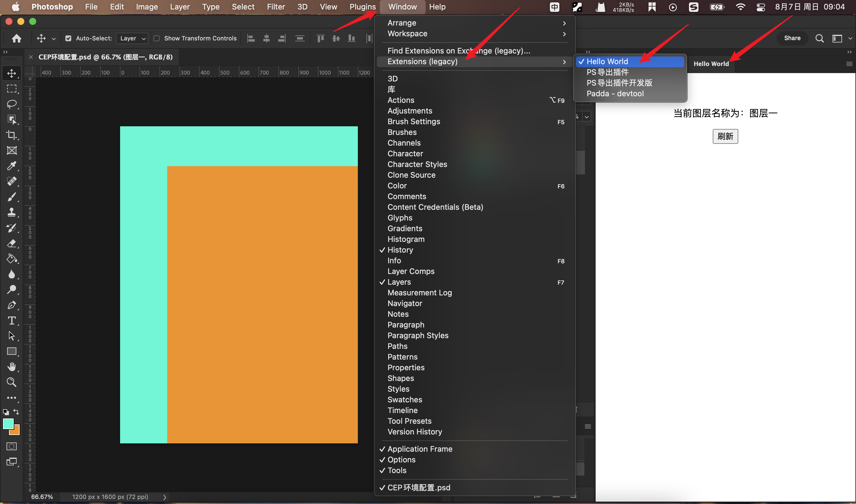Choose Padda - devtool extension
Image resolution: width=856 pixels, height=504 pixels.
[630, 93]
